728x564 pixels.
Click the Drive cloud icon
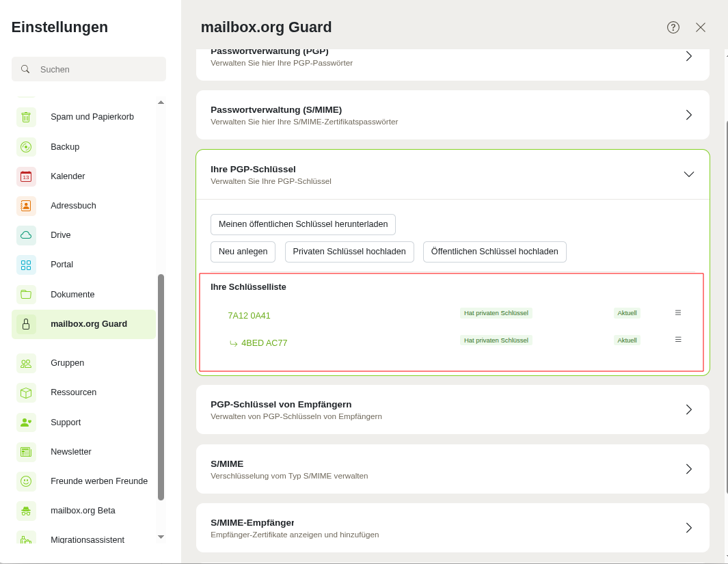click(26, 235)
